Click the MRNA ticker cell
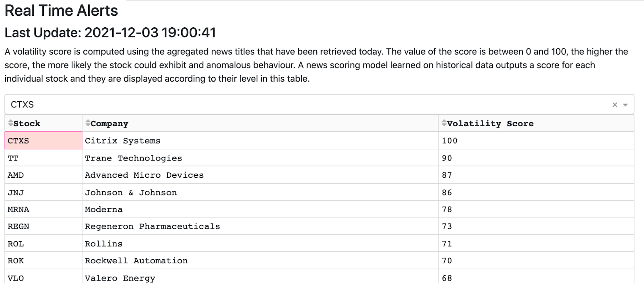 point(43,209)
